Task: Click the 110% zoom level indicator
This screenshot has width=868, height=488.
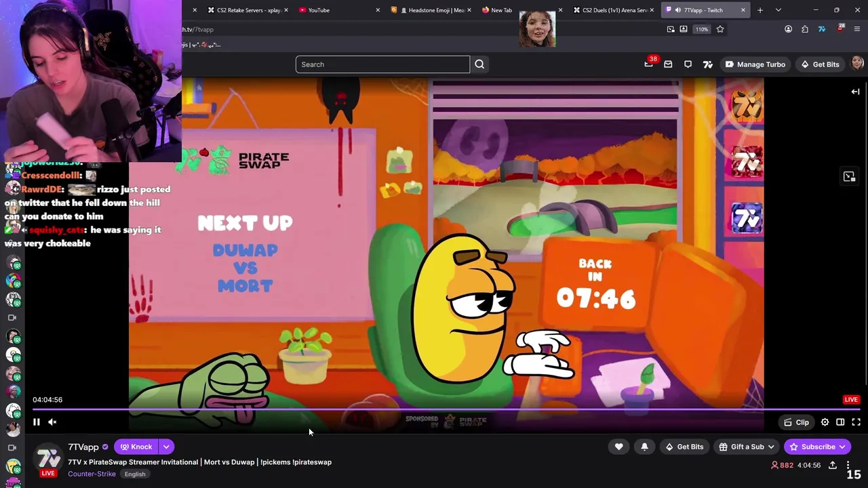Action: coord(702,29)
